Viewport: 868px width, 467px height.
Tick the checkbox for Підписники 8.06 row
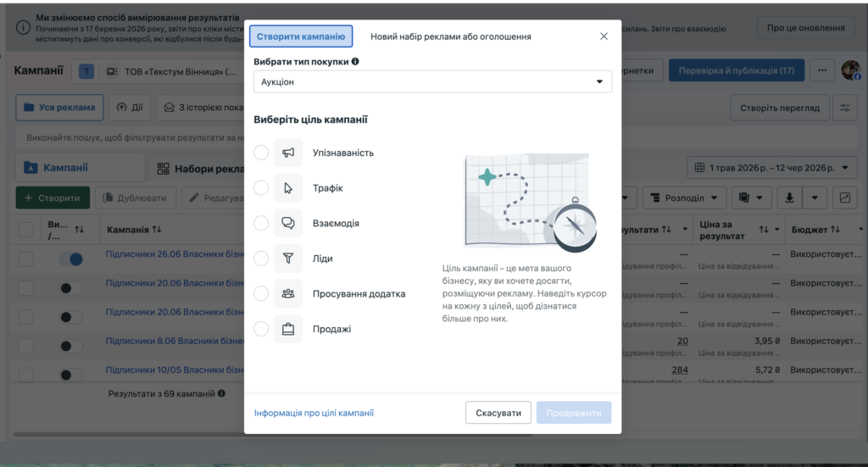[x=25, y=346]
